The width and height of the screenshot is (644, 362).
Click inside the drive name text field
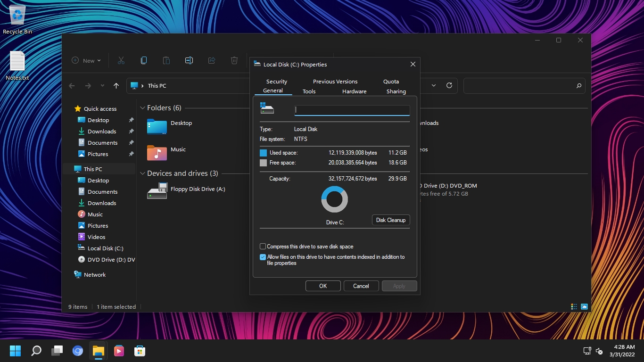click(x=352, y=109)
